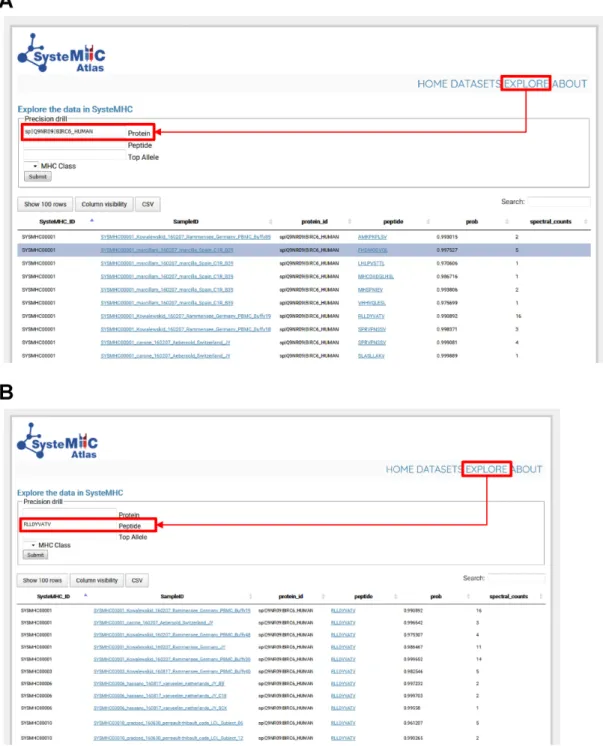The width and height of the screenshot is (603, 746).
Task: Go to HOME in panel B navigation
Action: pos(400,470)
